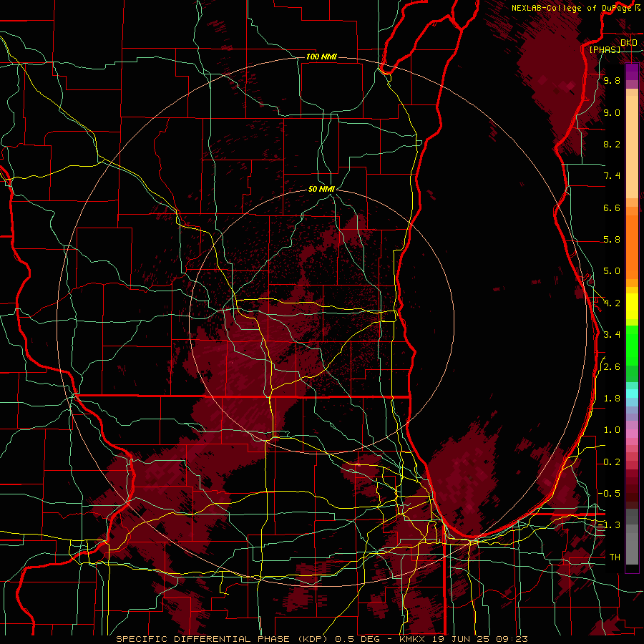Image resolution: width=644 pixels, height=644 pixels.
Task: Click the 7.4 value on the color scale
Action: tap(612, 176)
